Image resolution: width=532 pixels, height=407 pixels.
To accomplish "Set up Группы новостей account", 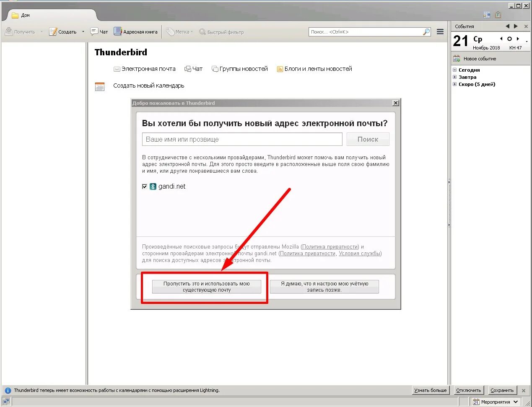I will click(x=240, y=69).
